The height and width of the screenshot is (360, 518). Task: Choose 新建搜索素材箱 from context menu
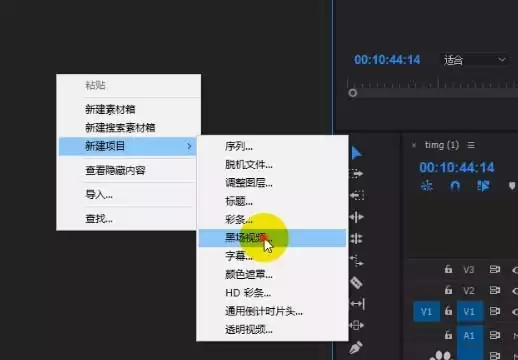coord(129,128)
